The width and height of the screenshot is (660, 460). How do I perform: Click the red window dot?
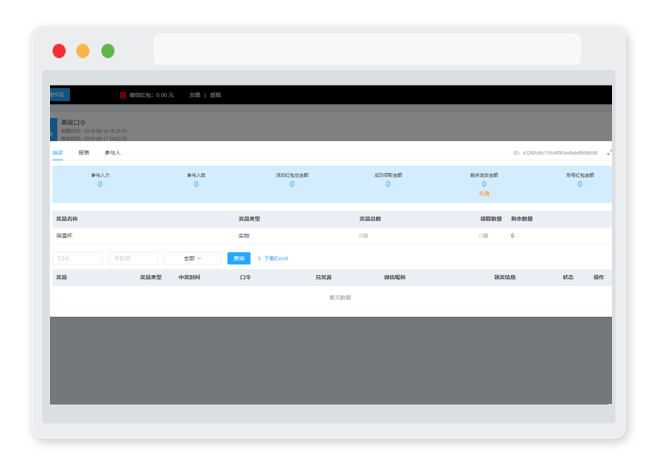pos(59,51)
